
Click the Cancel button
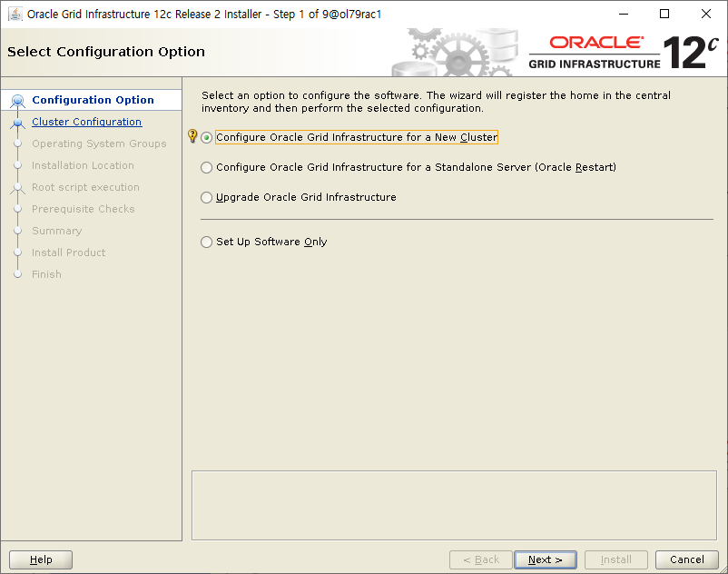pyautogui.click(x=686, y=559)
